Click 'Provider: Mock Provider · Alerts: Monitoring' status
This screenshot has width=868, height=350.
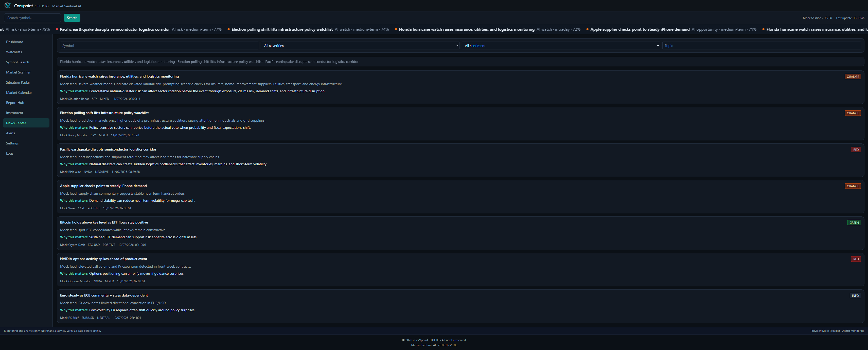[x=837, y=331]
